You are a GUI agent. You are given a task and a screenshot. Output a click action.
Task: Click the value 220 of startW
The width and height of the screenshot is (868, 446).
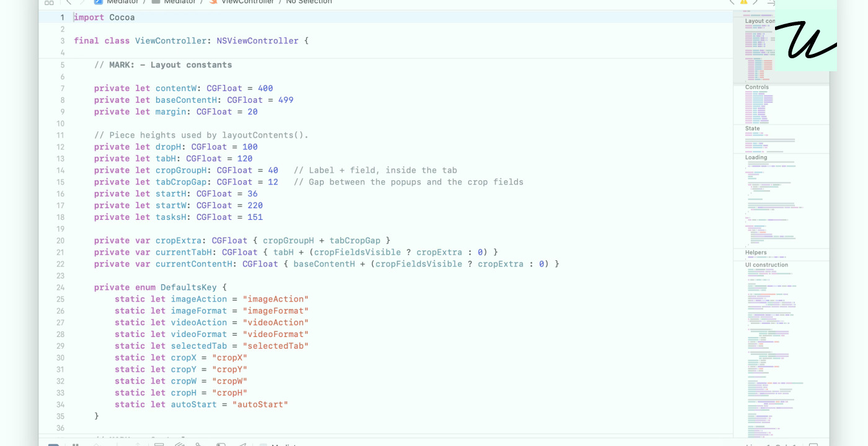255,206
